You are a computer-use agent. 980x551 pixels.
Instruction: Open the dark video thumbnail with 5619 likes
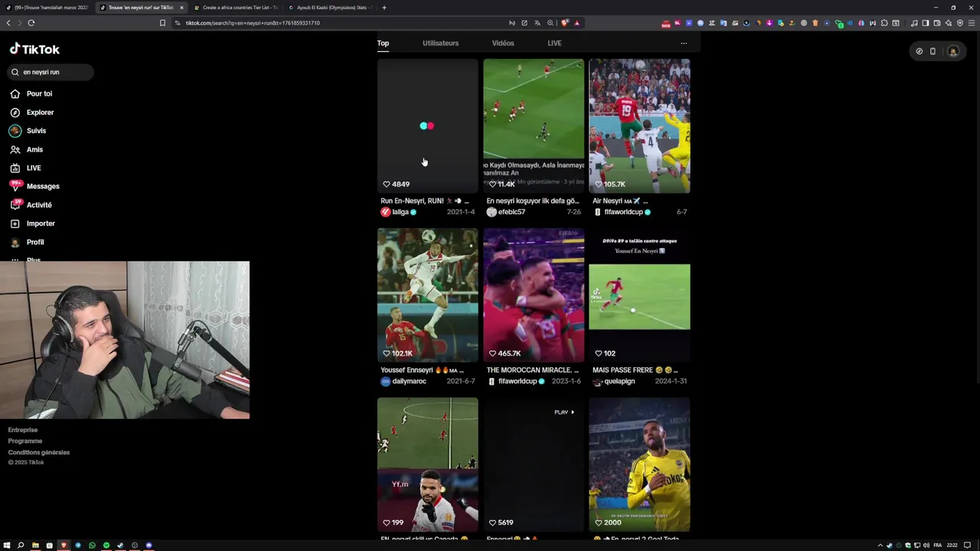[534, 465]
